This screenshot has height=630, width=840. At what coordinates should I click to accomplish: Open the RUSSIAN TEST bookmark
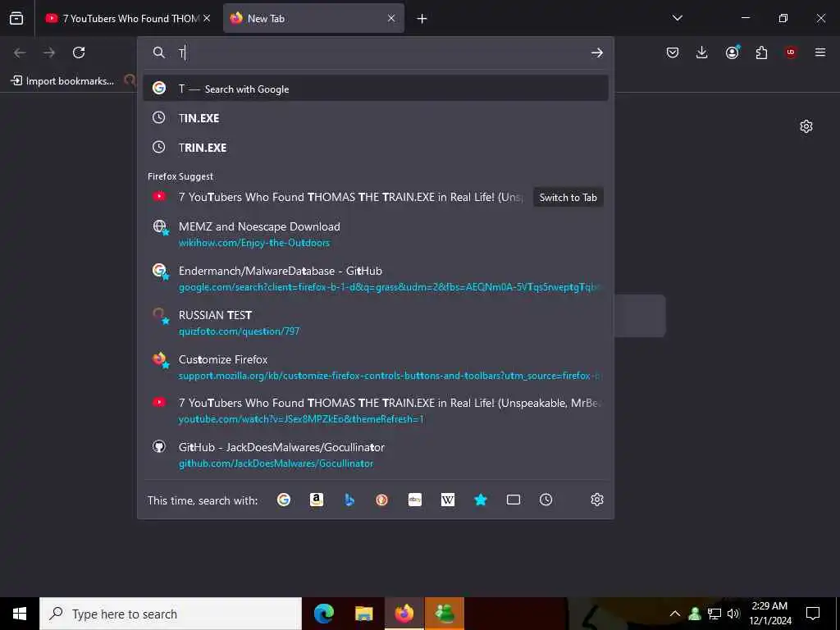pyautogui.click(x=376, y=322)
